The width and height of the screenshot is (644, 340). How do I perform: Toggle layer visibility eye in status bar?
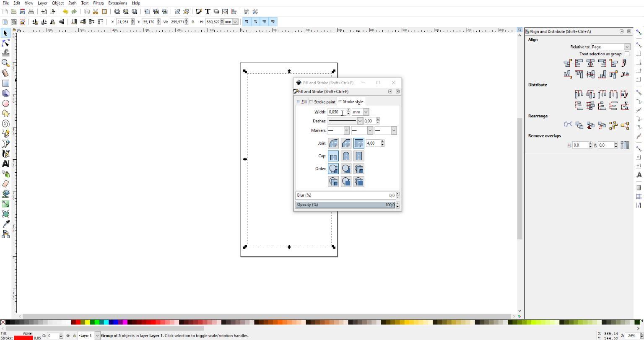pyautogui.click(x=68, y=335)
